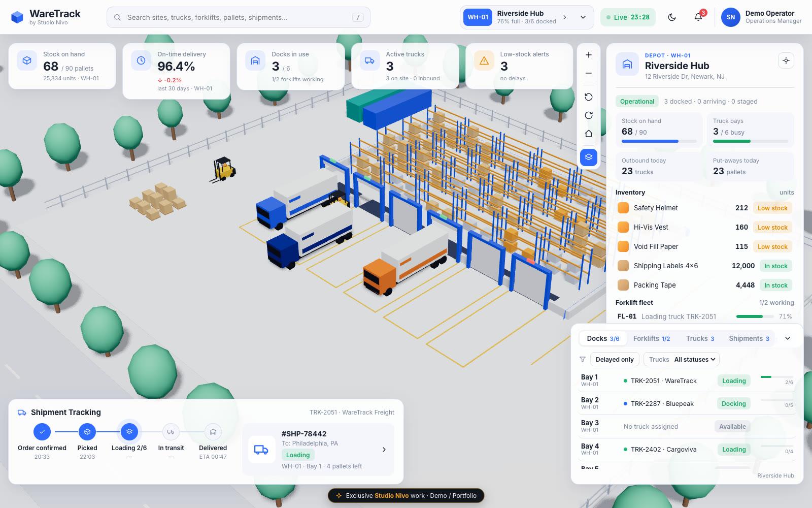Reset view with the home icon

(x=589, y=134)
